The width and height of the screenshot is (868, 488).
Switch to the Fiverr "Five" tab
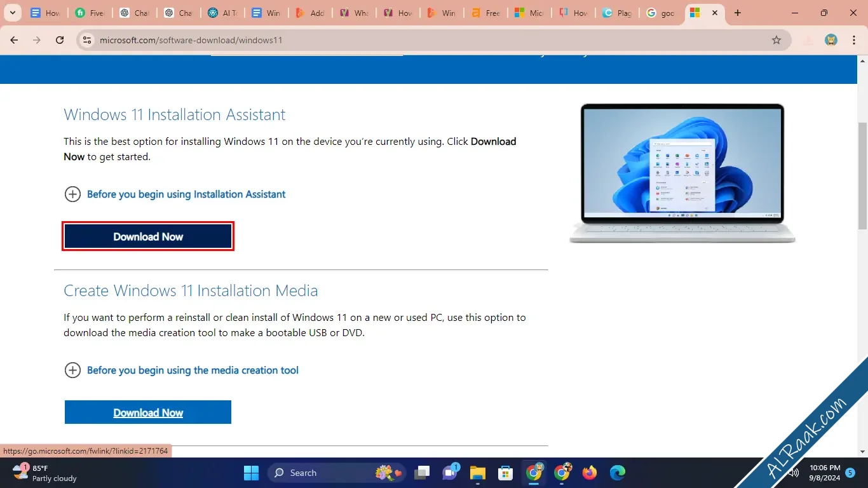coord(90,13)
